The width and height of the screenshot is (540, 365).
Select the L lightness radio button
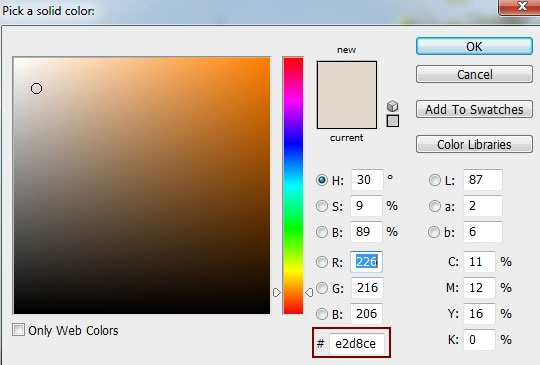click(435, 180)
